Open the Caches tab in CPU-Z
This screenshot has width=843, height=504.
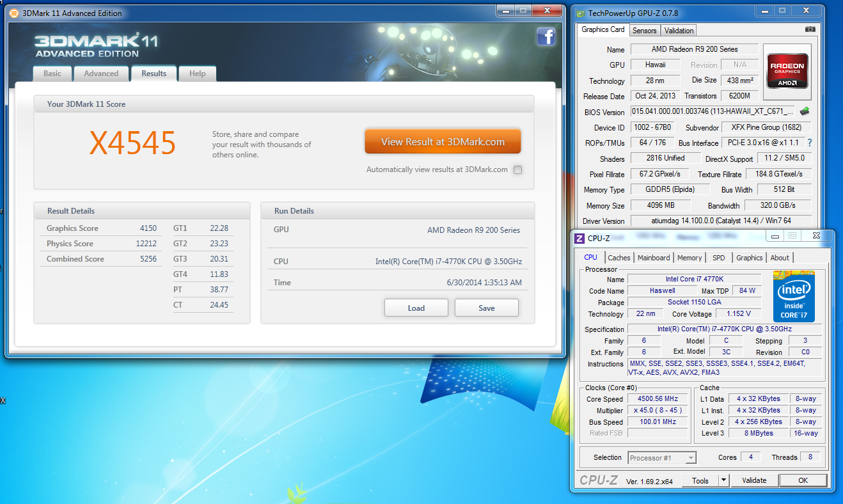click(619, 258)
